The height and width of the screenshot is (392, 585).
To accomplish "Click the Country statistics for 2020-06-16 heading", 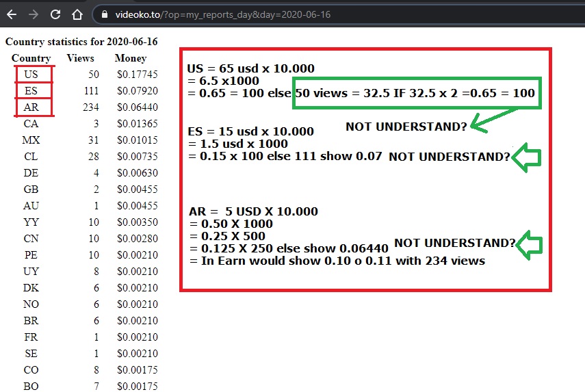I will coord(81,42).
